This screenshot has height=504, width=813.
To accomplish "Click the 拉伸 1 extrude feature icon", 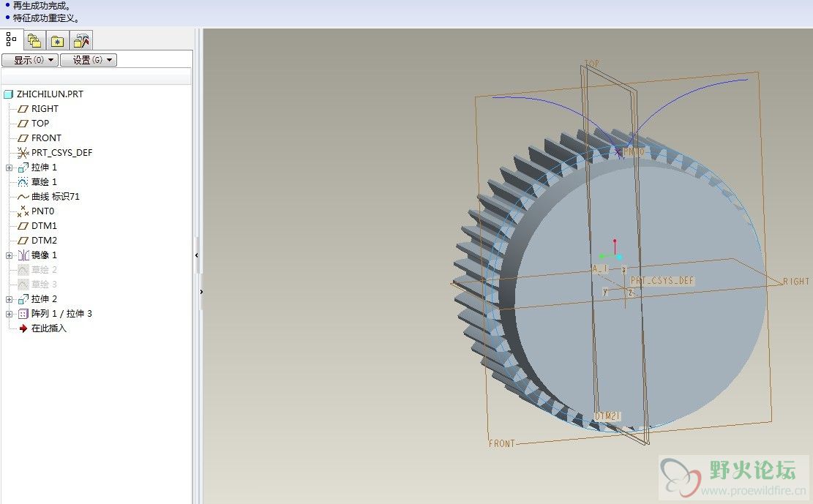I will (23, 168).
